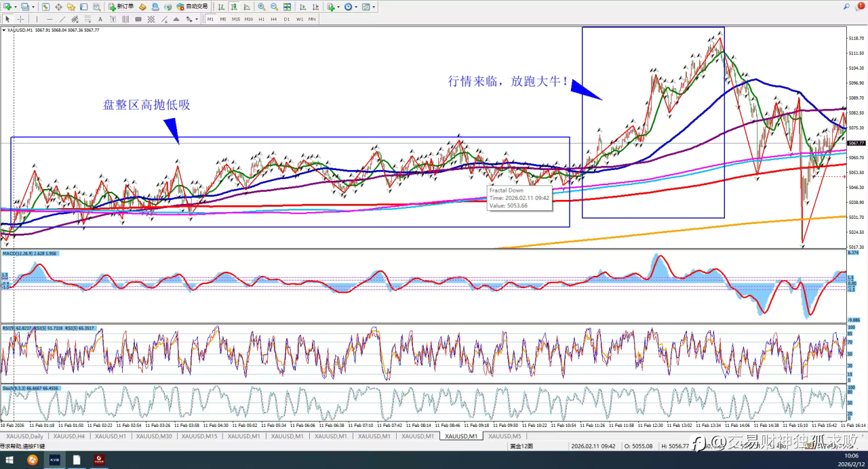The width and height of the screenshot is (868, 469).
Task: Expand the new chart dropdown arrow
Action: click(x=16, y=7)
